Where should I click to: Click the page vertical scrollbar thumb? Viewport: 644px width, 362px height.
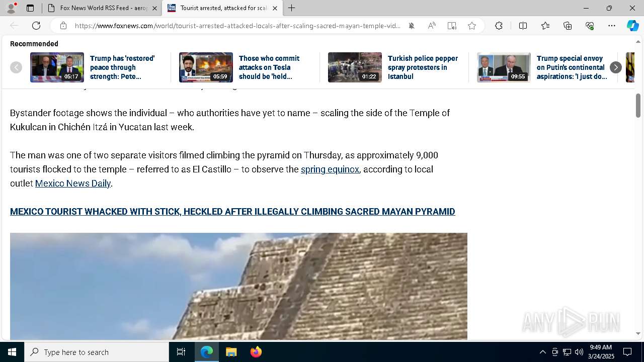coord(638,106)
